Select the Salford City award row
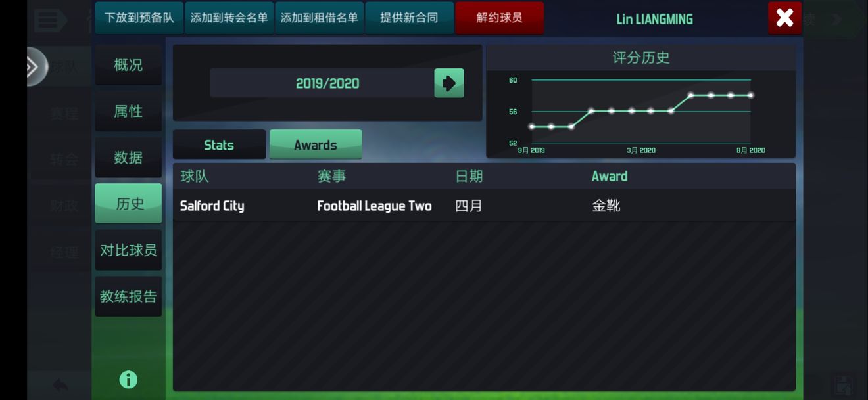Screen dimensions: 868x400 (x=484, y=206)
